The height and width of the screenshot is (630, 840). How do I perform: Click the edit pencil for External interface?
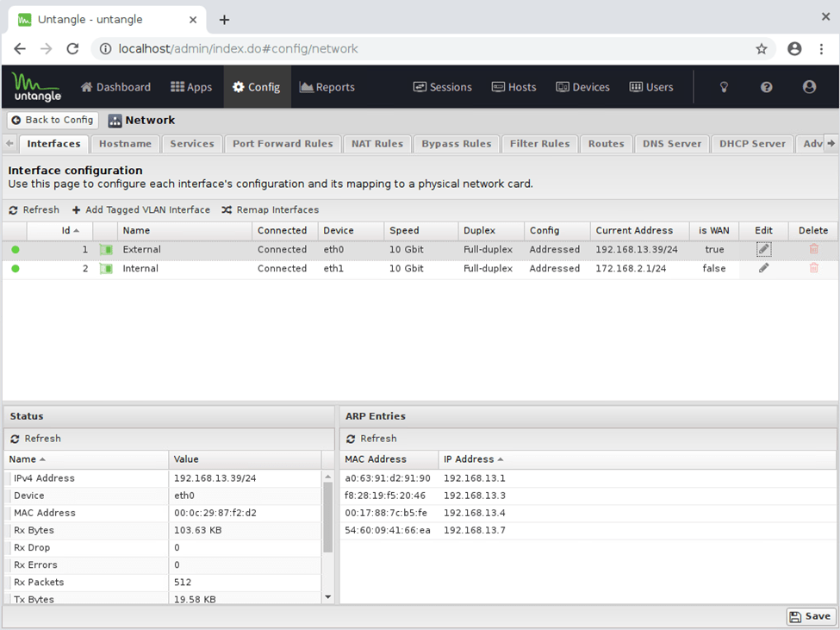pyautogui.click(x=763, y=249)
